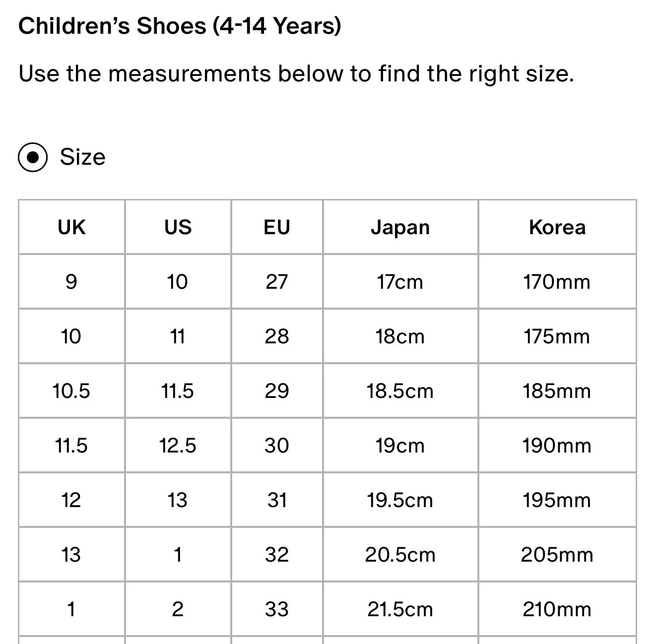
Task: Click the 205mm Korea cell
Action: pyautogui.click(x=557, y=555)
